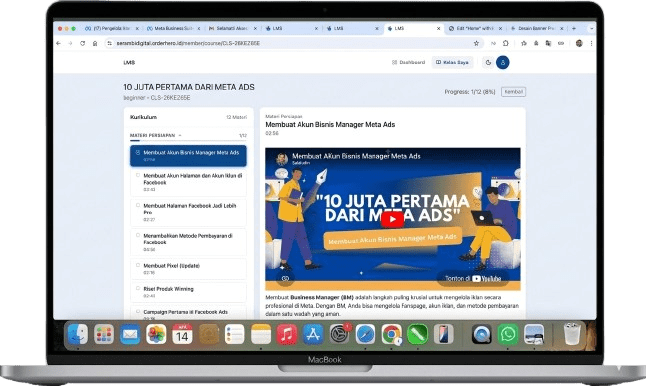Open the blue user profile avatar menu
Image resolution: width=646 pixels, height=386 pixels.
pos(503,63)
